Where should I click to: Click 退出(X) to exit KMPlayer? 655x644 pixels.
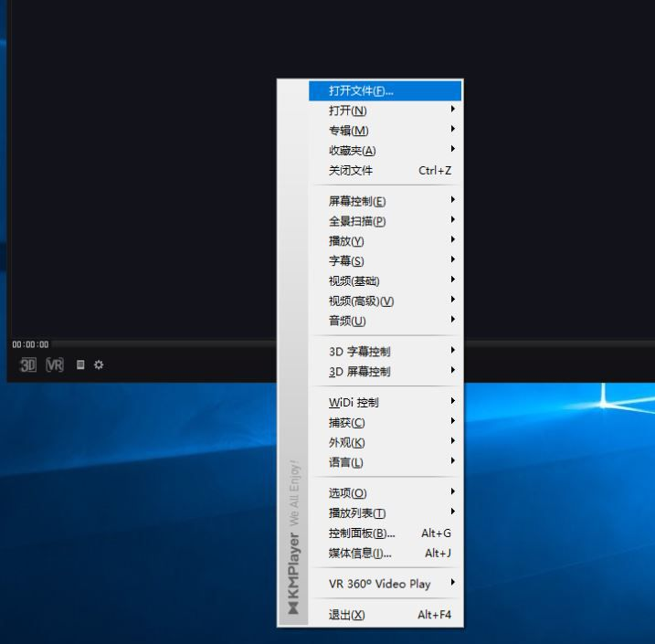[346, 615]
